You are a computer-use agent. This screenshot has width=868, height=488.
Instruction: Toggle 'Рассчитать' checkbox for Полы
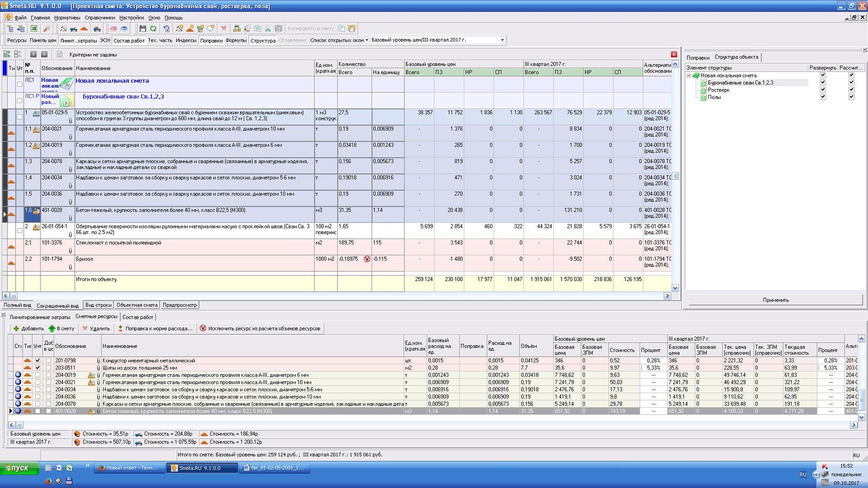[x=851, y=97]
